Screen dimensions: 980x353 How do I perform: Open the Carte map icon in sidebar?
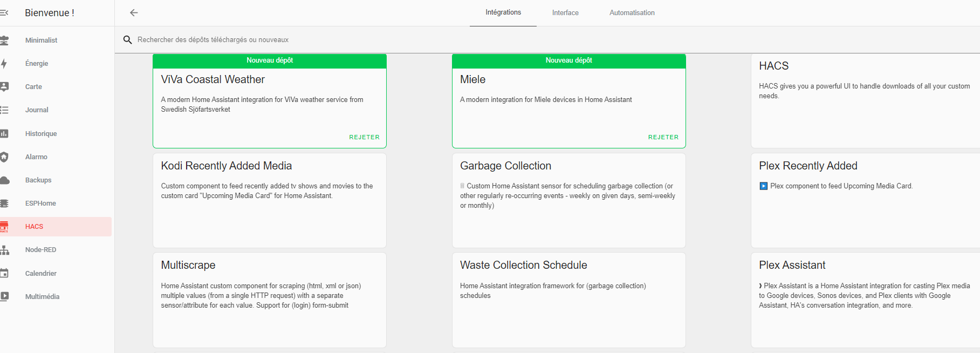pos(4,87)
